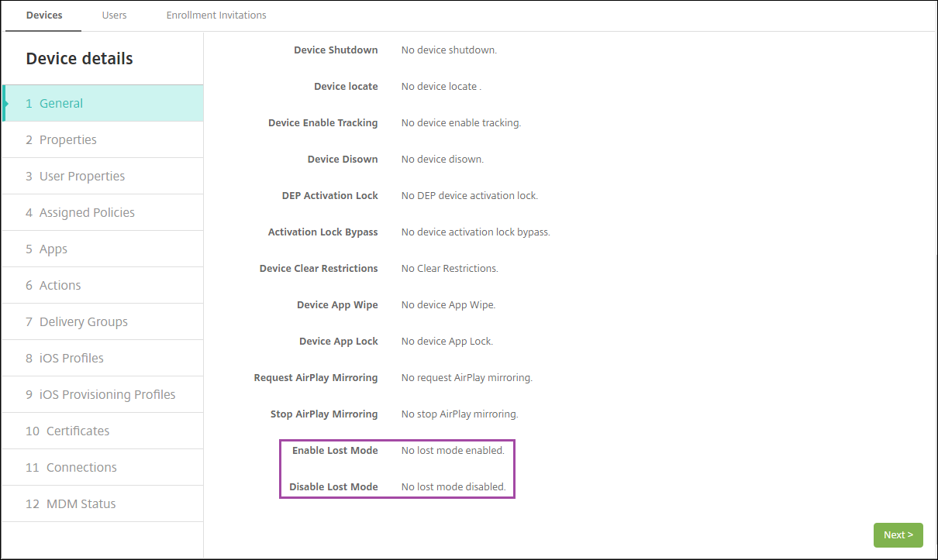Click the General active arrow marker
This screenshot has height=560, width=938.
tap(6, 103)
